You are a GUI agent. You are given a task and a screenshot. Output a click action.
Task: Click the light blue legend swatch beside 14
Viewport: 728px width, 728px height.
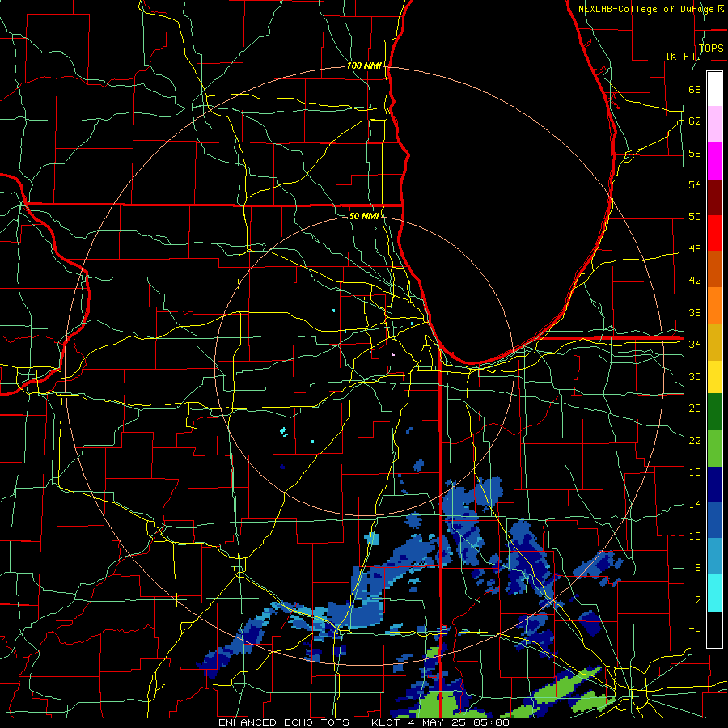tap(714, 557)
